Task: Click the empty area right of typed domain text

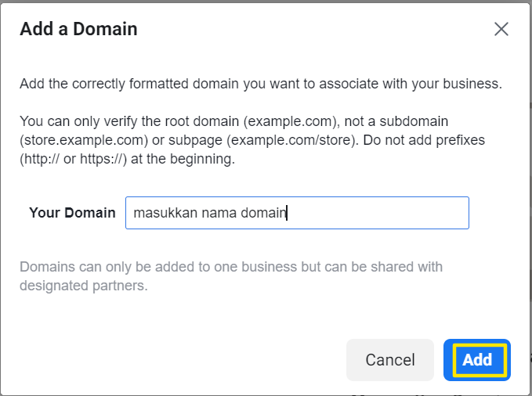Action: coord(377,213)
